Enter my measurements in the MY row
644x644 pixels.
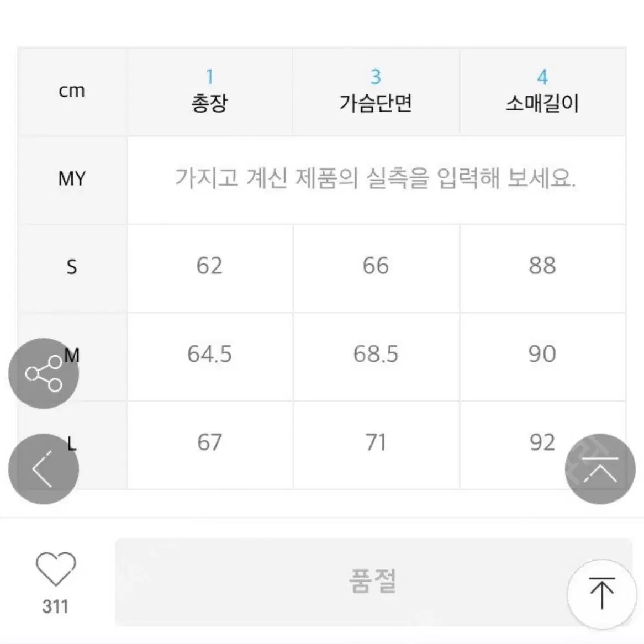coord(376,180)
